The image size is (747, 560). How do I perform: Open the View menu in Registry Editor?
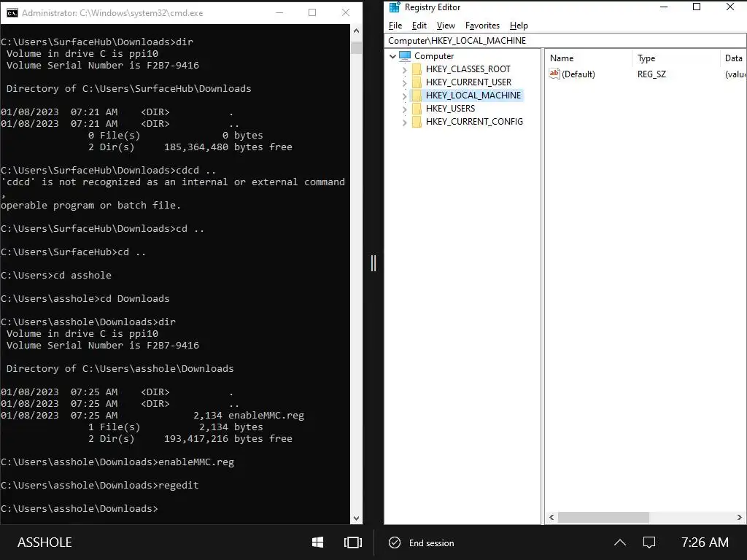click(x=446, y=26)
